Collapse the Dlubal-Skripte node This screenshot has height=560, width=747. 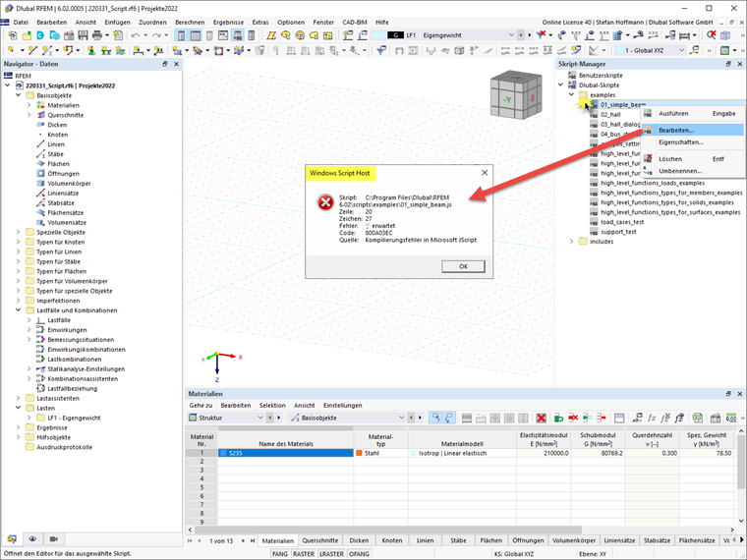click(560, 85)
